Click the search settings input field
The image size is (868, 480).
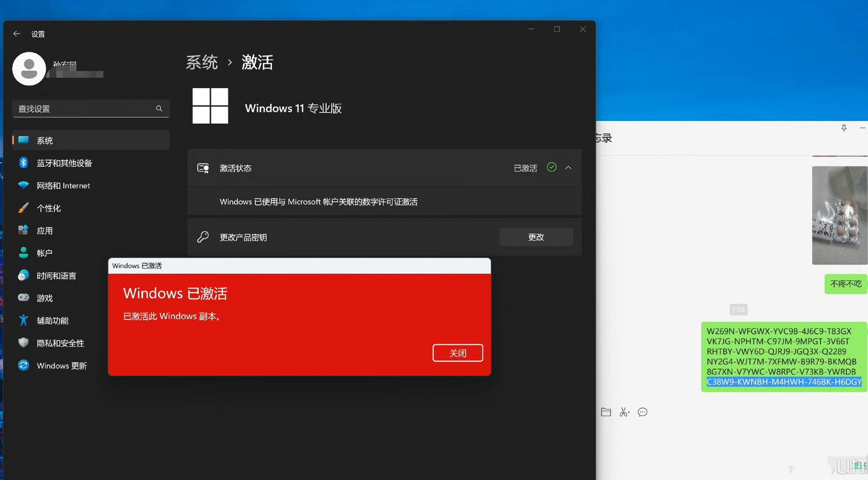(x=91, y=109)
